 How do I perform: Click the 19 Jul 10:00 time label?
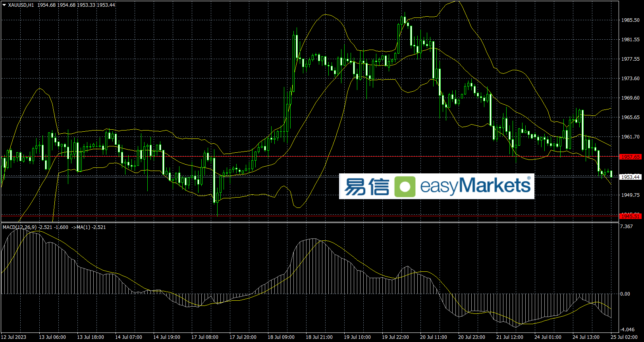(357, 337)
